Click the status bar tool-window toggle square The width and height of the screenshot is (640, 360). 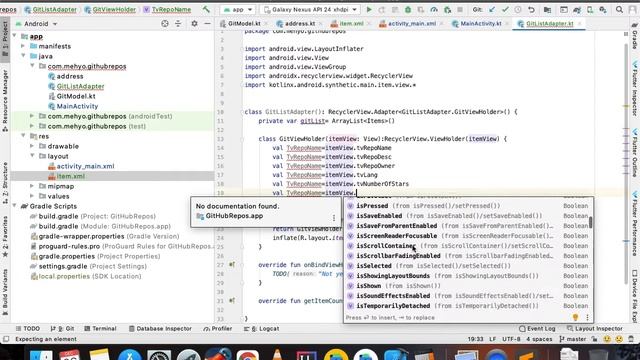pos(6,339)
